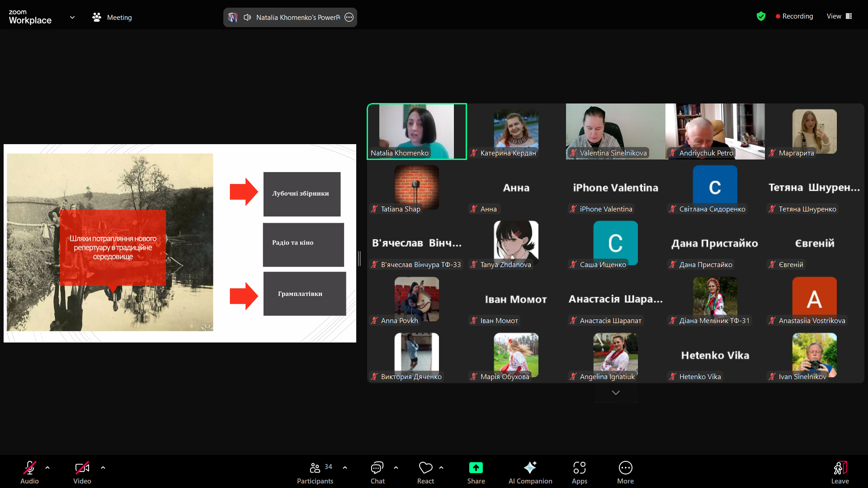Click the divider handle between slide and gallery

coord(359,258)
